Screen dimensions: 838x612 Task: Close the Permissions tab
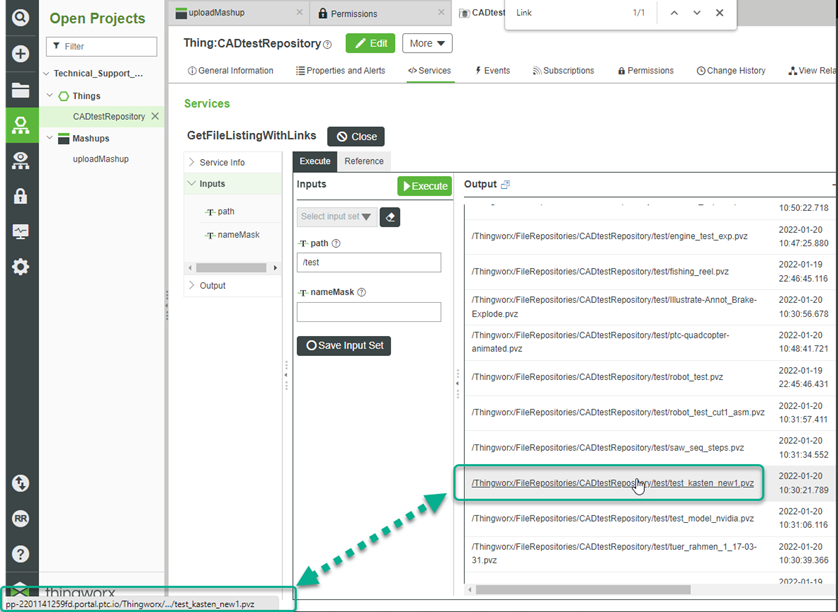pos(441,12)
